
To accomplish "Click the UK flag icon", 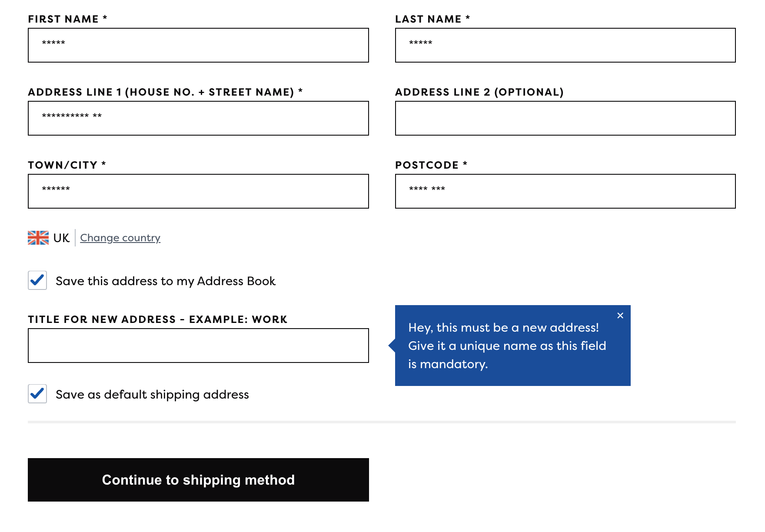I will pos(38,238).
